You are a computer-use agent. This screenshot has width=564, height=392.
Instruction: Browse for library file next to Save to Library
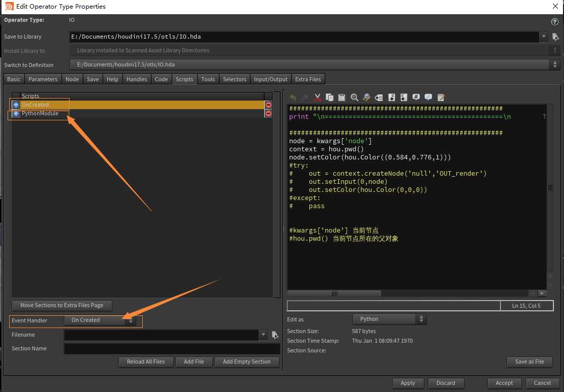click(x=556, y=37)
